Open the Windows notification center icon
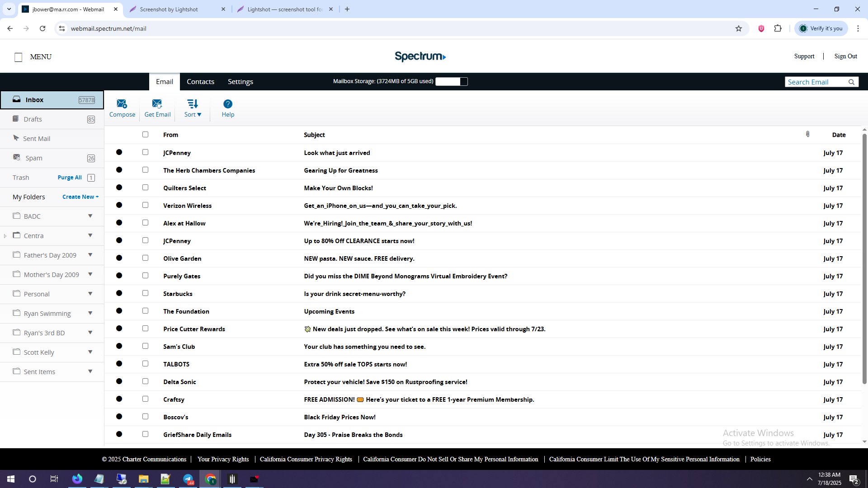Viewport: 868px width, 488px height. coord(854,479)
